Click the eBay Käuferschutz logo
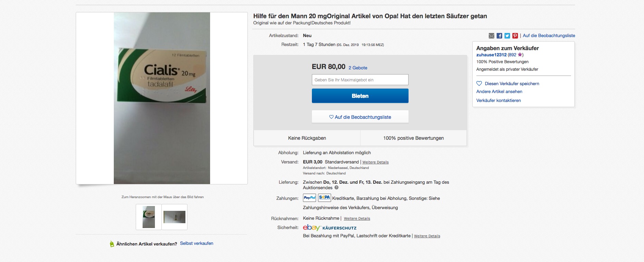 click(x=330, y=228)
